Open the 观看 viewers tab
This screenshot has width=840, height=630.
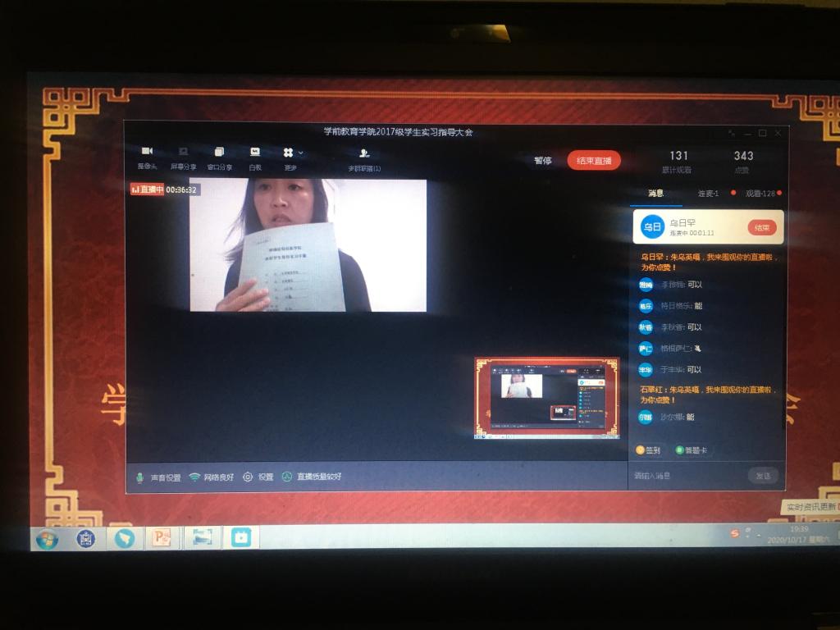click(x=760, y=194)
